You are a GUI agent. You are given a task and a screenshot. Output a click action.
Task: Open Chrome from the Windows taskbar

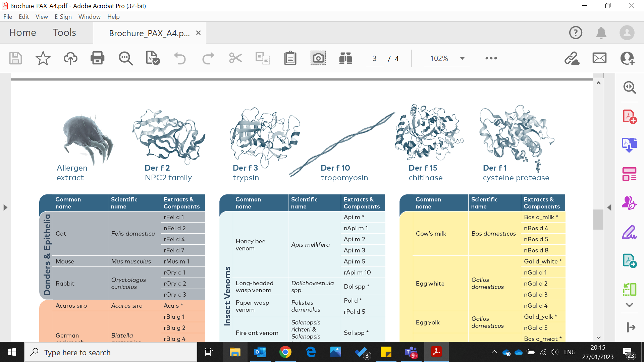(285, 352)
